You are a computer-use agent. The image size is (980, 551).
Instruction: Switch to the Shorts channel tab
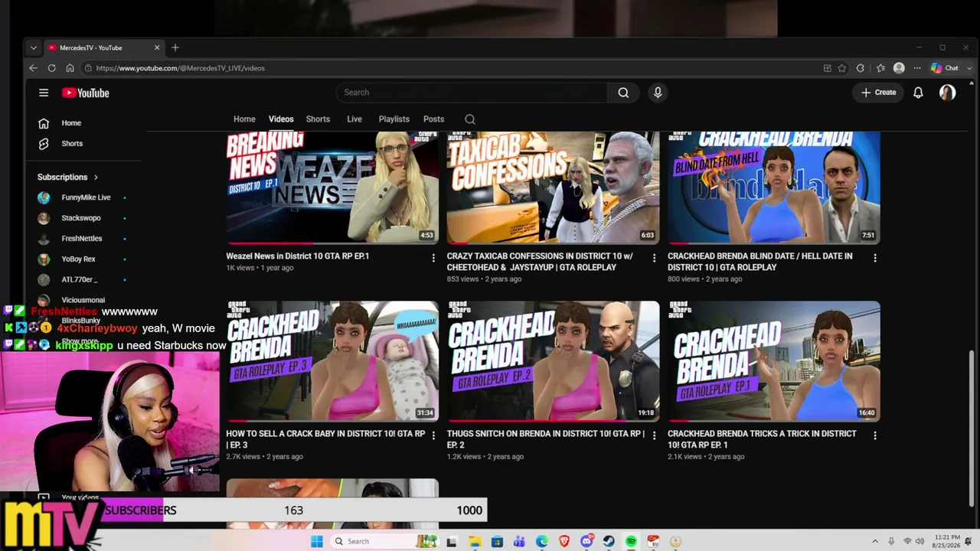[x=318, y=119]
